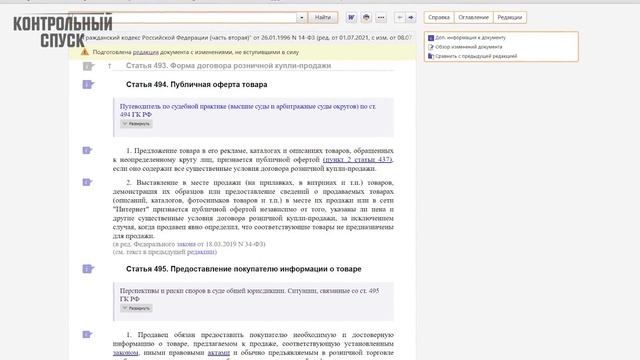Open Сравнить с предыдущей редакцией link

[x=476, y=56]
